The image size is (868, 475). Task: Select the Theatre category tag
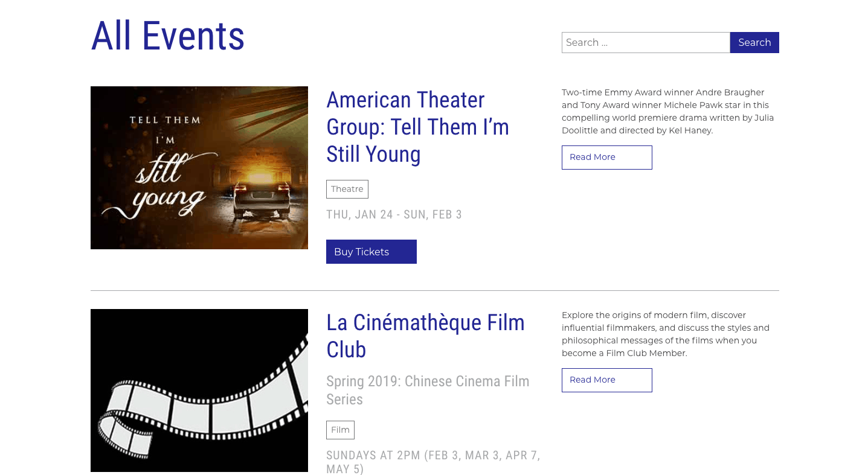(347, 189)
